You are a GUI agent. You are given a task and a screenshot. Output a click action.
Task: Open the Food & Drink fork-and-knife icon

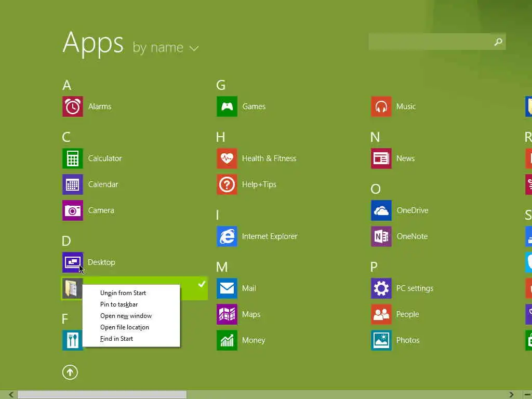coord(72,340)
